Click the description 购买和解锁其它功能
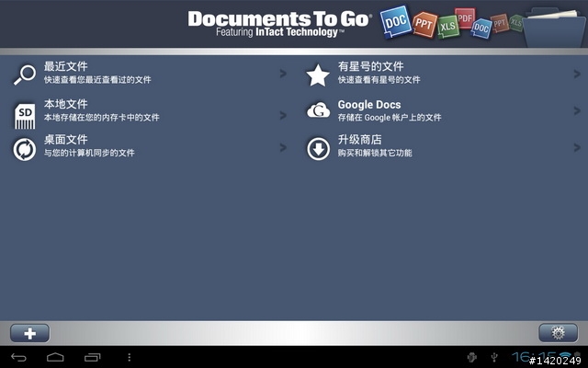 point(375,153)
